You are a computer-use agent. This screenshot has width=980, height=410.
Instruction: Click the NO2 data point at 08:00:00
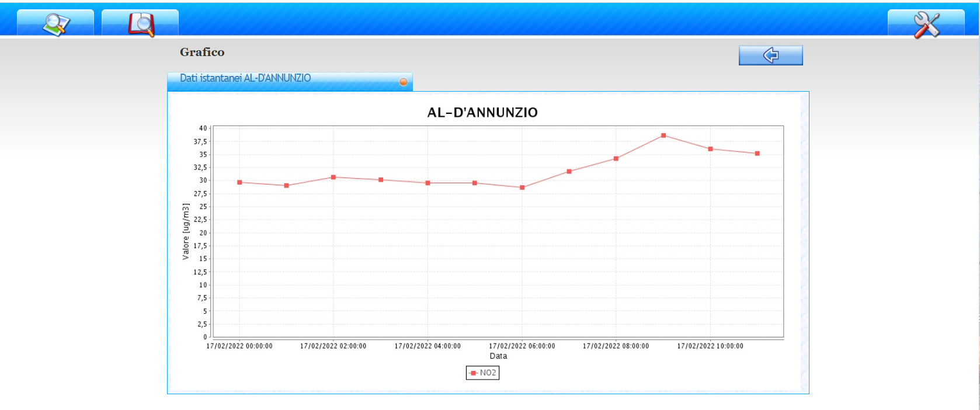pyautogui.click(x=616, y=158)
